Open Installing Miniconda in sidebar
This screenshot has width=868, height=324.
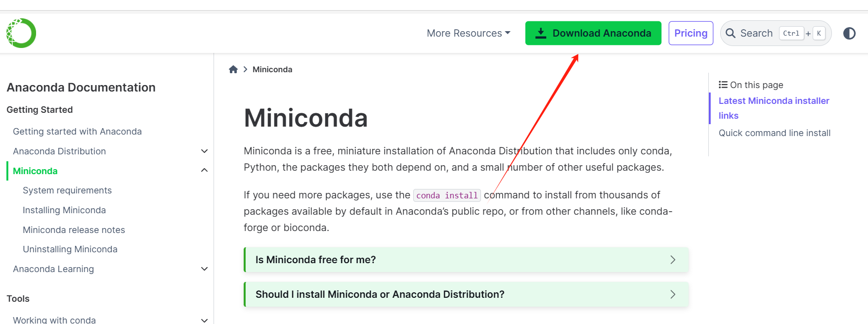pyautogui.click(x=64, y=210)
